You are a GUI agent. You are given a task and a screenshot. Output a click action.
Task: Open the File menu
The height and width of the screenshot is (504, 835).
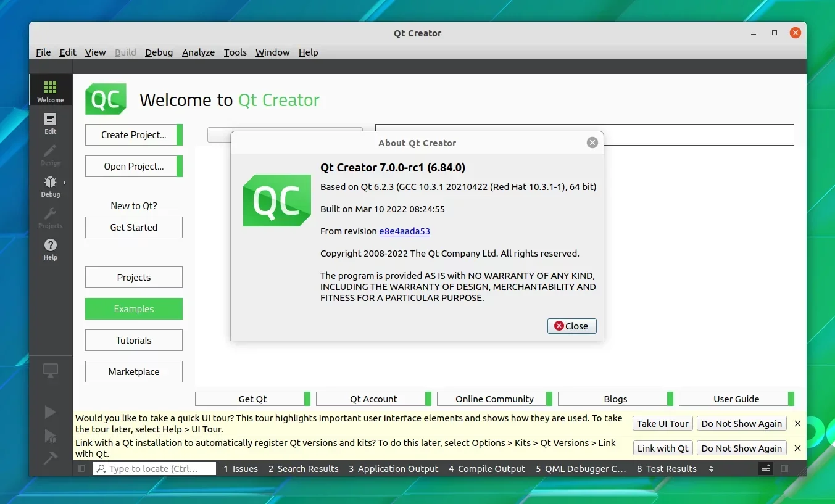click(x=43, y=52)
